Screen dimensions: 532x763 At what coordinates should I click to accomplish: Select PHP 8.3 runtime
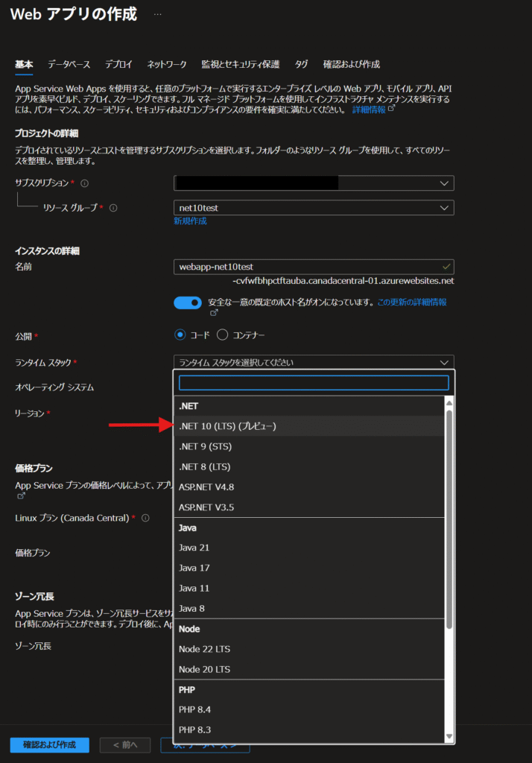coord(309,730)
